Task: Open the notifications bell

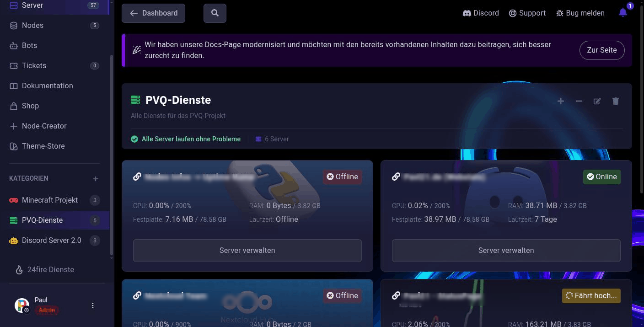Action: pyautogui.click(x=623, y=13)
